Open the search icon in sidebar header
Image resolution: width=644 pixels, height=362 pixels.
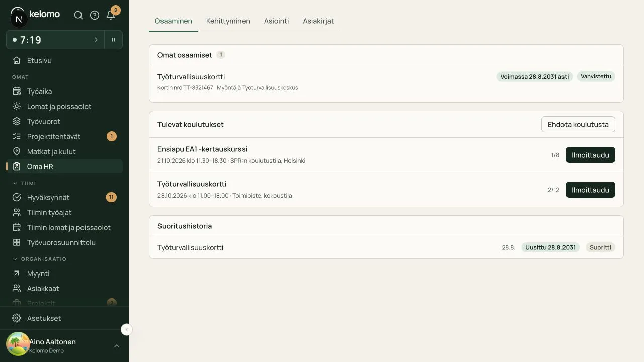78,15
